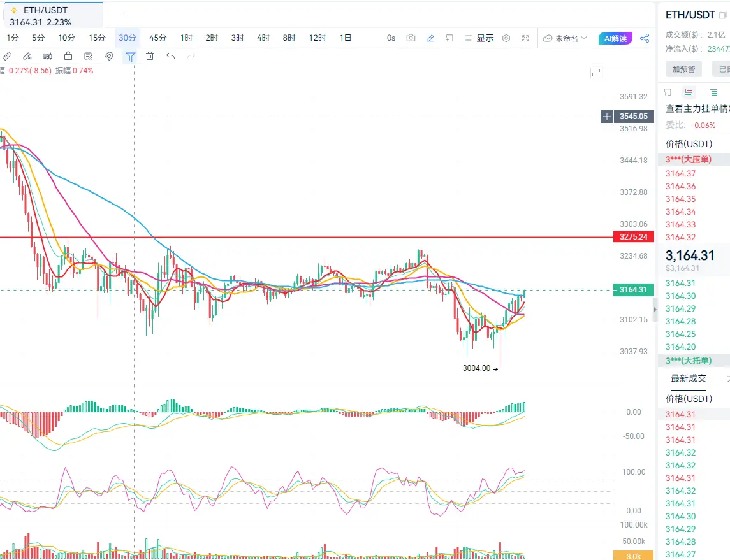Click ask price 3164.37 in order book
The width and height of the screenshot is (730, 560).
pyautogui.click(x=680, y=173)
